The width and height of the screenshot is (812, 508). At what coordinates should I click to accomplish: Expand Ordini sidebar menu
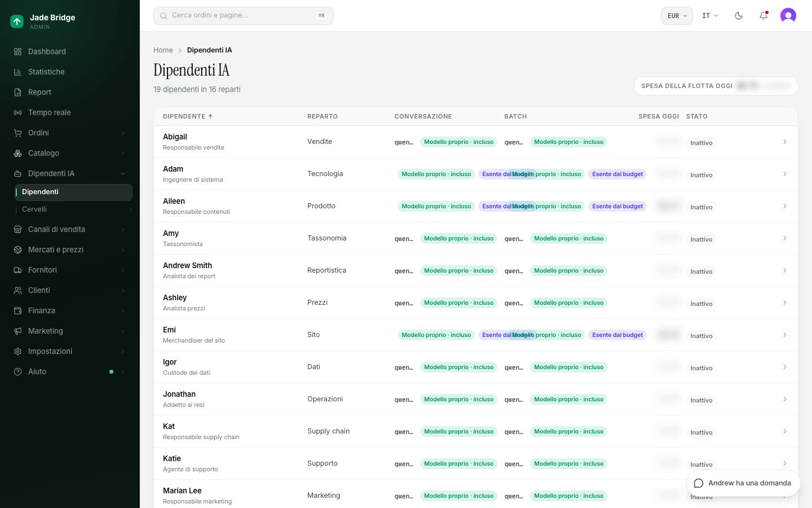[x=70, y=133]
